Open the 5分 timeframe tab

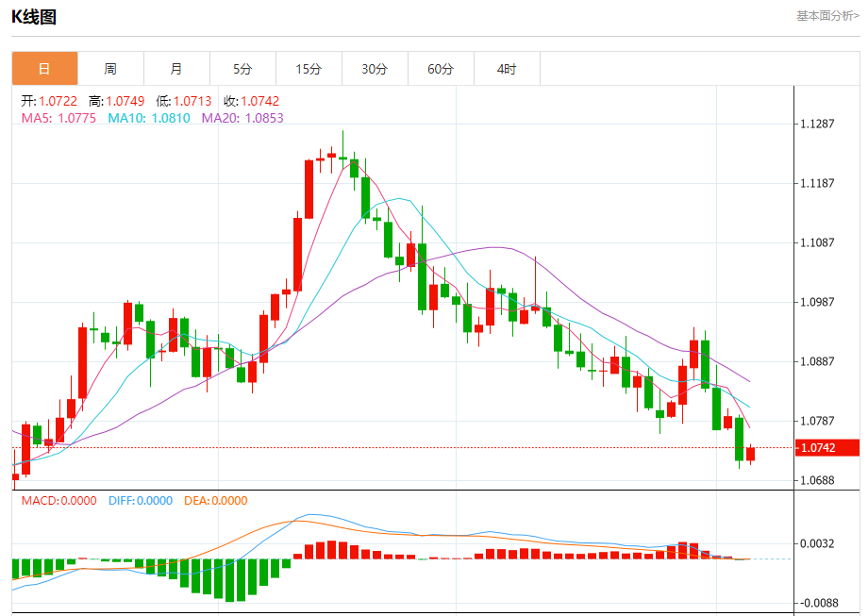(242, 69)
